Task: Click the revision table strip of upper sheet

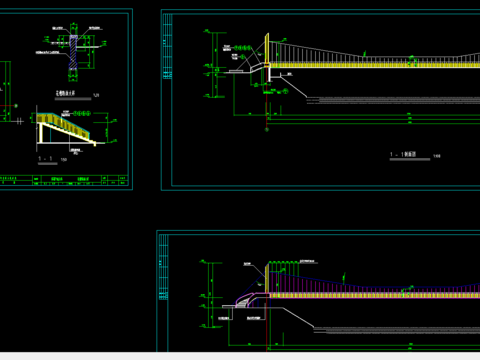Action: (167, 47)
